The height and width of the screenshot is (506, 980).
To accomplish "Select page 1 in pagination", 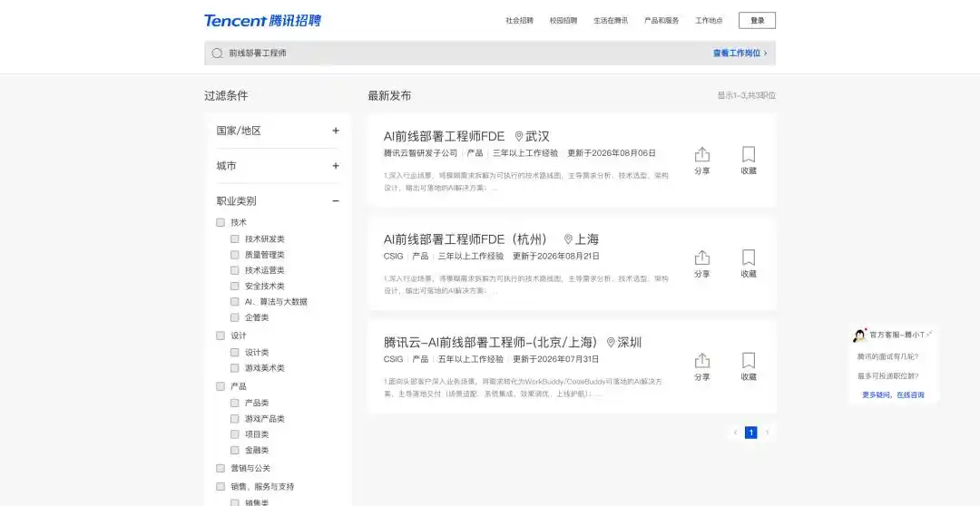I will 750,433.
